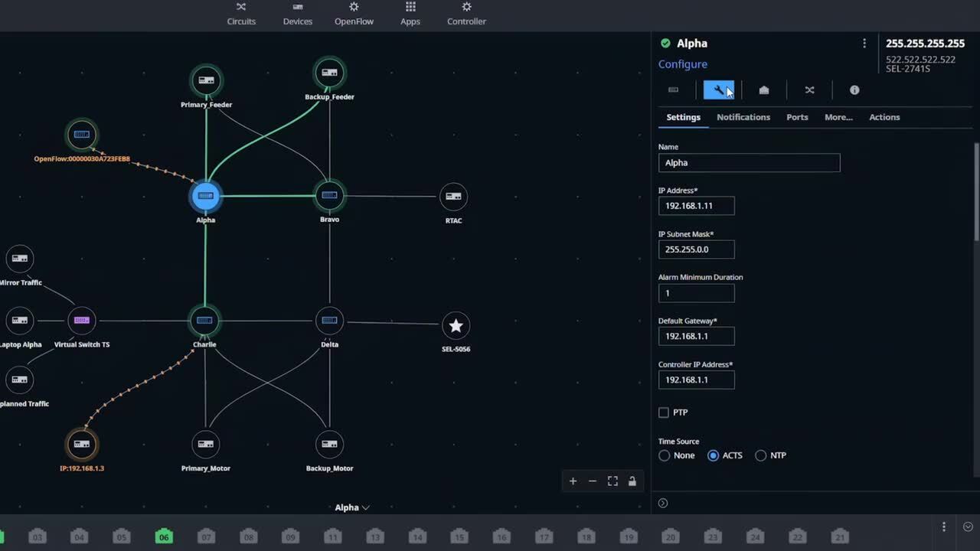Click the Actions tab link
Image resolution: width=980 pixels, height=551 pixels.
(x=884, y=117)
